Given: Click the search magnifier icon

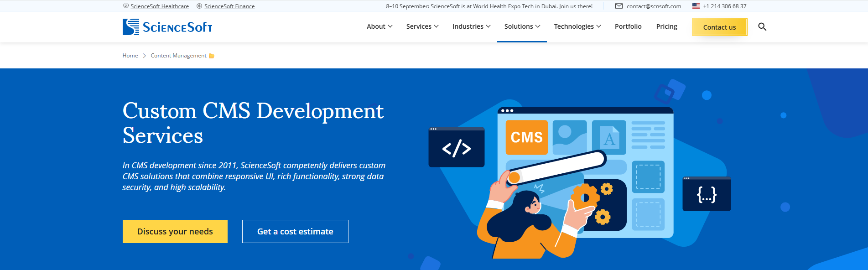Looking at the screenshot, I should point(762,27).
